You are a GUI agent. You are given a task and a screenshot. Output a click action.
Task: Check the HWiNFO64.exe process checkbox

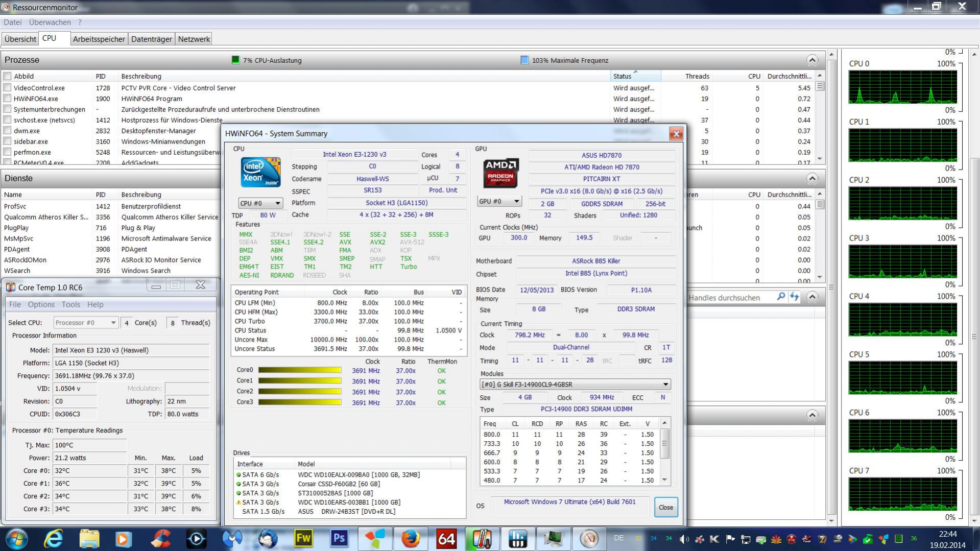coord(7,99)
